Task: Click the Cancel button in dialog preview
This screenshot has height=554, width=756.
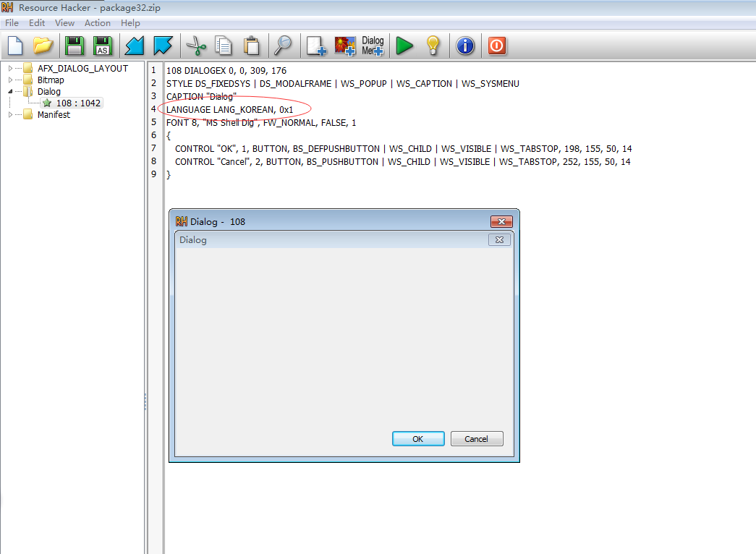Action: (x=476, y=439)
